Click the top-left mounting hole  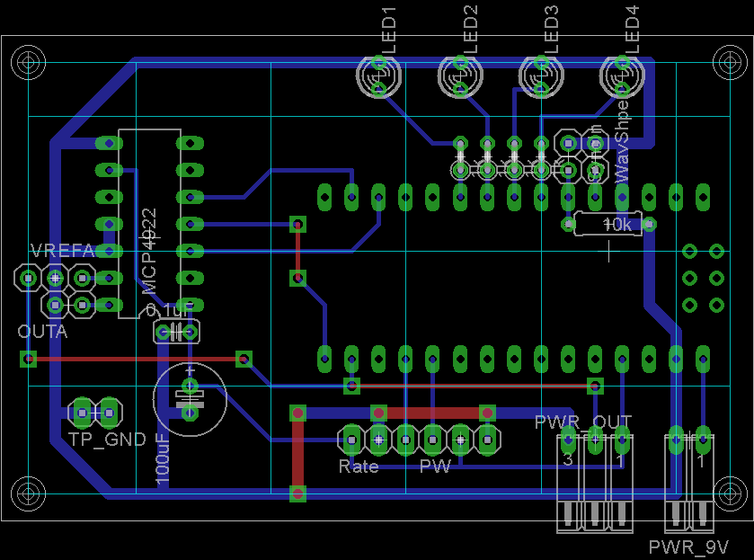28,62
